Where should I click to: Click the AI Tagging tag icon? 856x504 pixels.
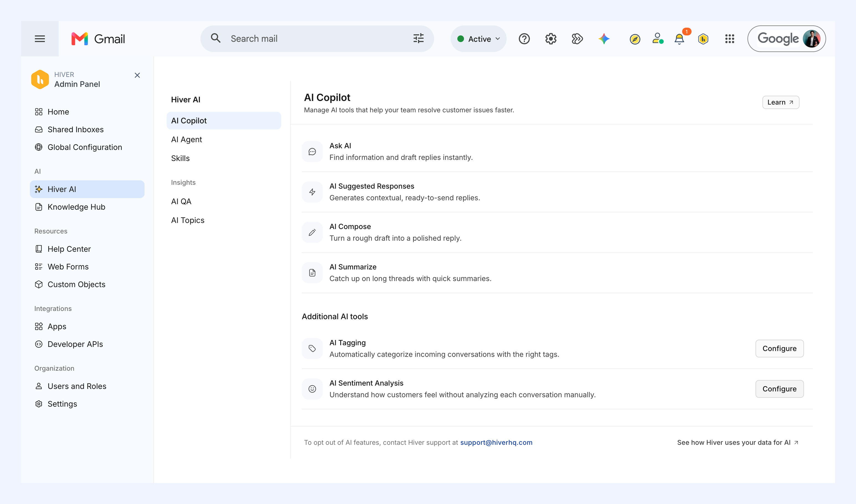tap(312, 349)
